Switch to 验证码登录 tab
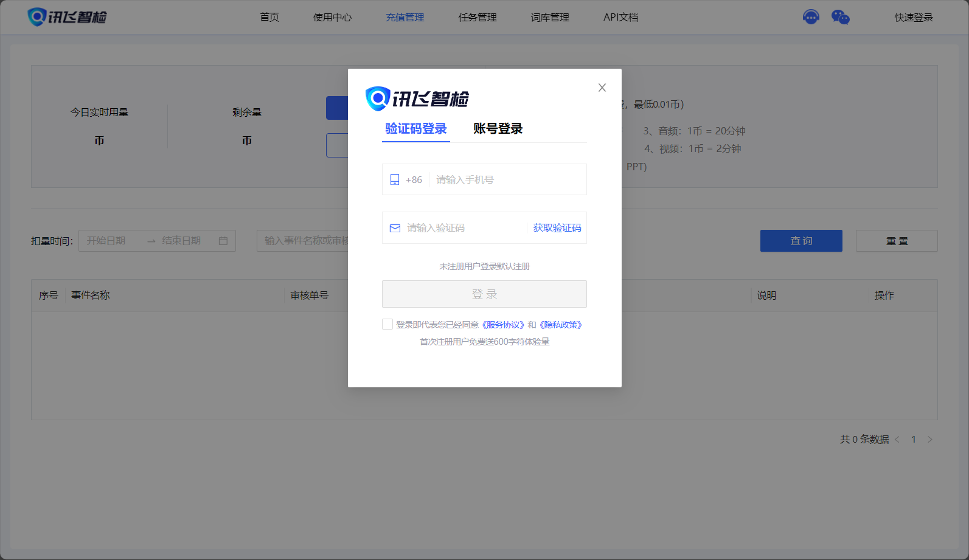 point(416,129)
